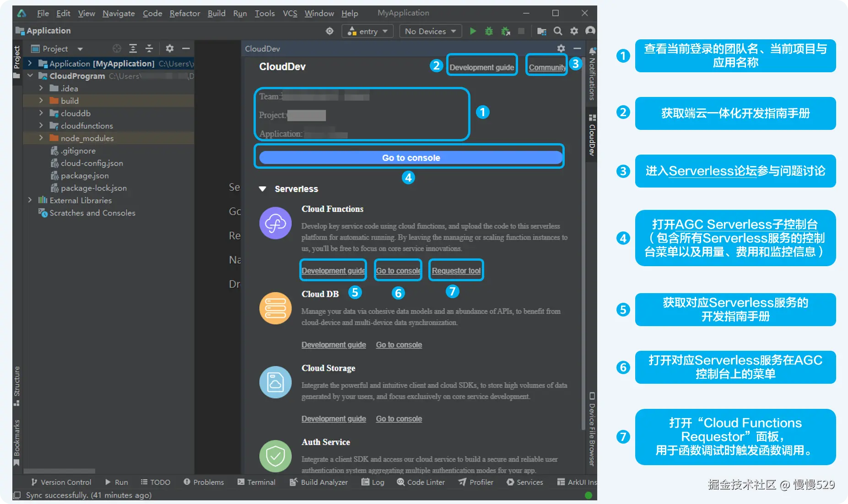Toggle tool window bars icon in status bar
Screen dimensions: 848x504
pyautogui.click(x=17, y=495)
